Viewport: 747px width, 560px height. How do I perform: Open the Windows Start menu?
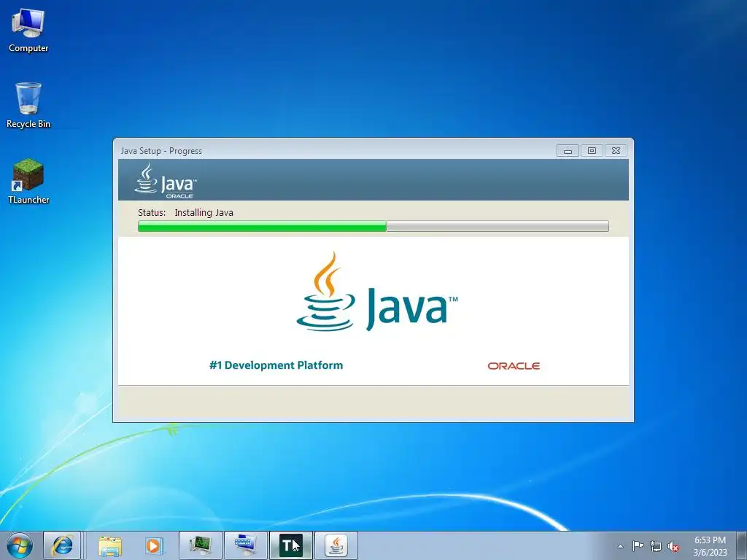click(20, 545)
